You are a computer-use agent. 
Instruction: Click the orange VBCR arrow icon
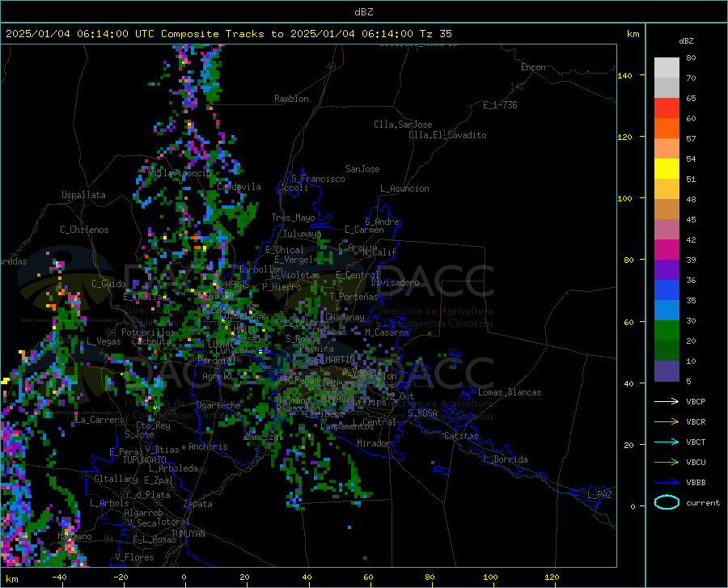coord(667,422)
